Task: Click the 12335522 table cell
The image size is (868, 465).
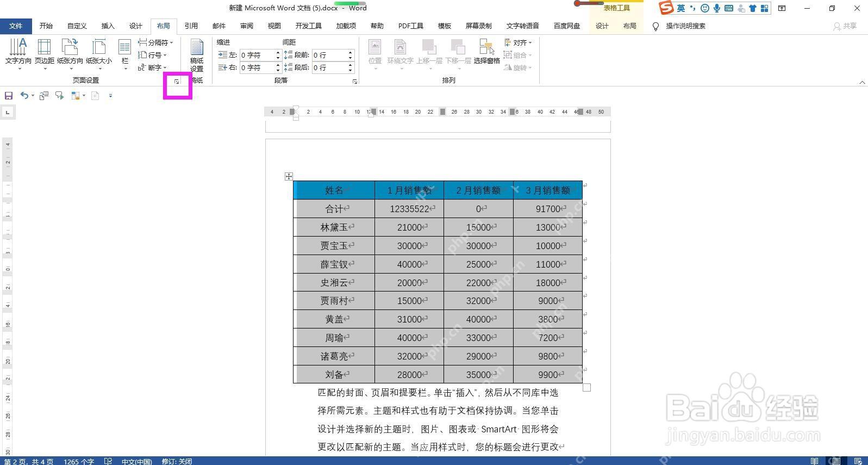Action: click(409, 209)
